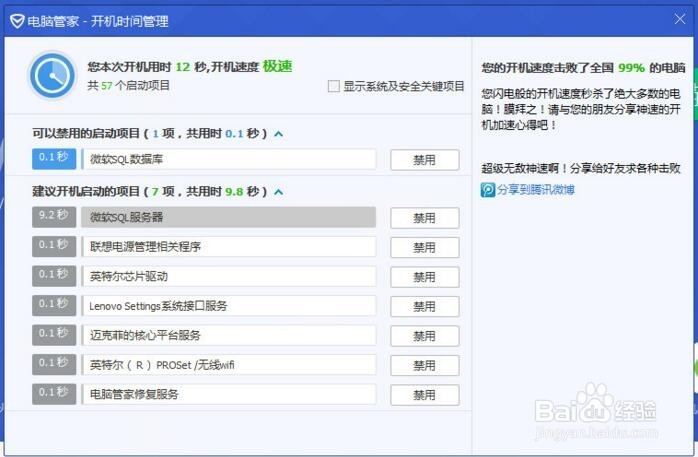Click the 极速 boot speed label
Screen dimensions: 698x457
(x=277, y=66)
